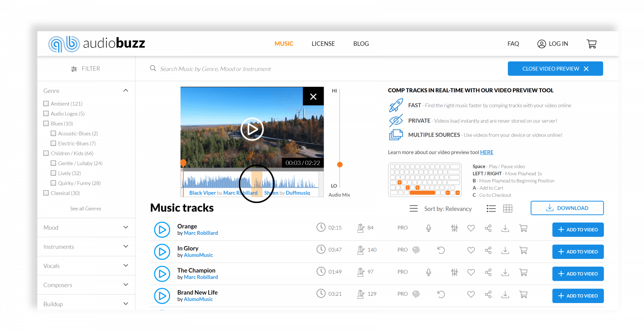The image size is (644, 331).
Task: Check the Classical genre filter
Action: tap(46, 193)
